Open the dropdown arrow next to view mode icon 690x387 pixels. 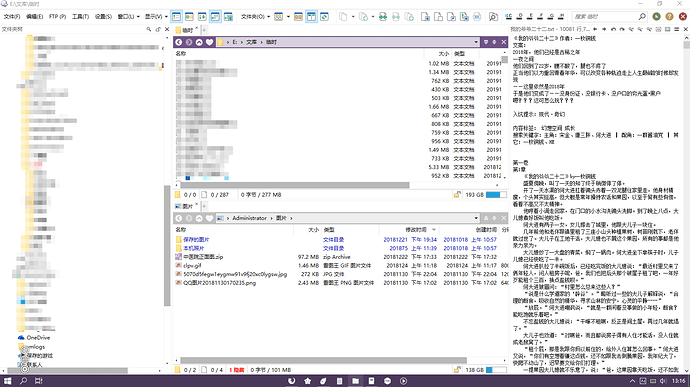[288, 17]
